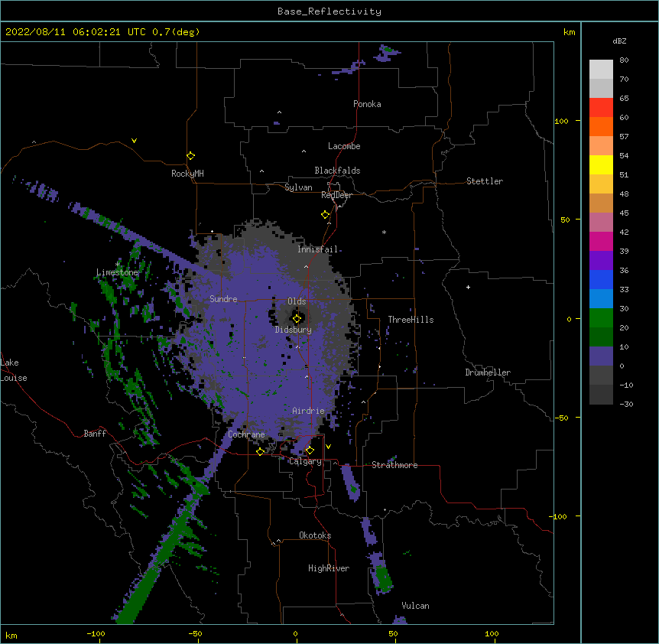The height and width of the screenshot is (644, 659).
Task: Click the Stettler town label
Action: click(x=485, y=181)
